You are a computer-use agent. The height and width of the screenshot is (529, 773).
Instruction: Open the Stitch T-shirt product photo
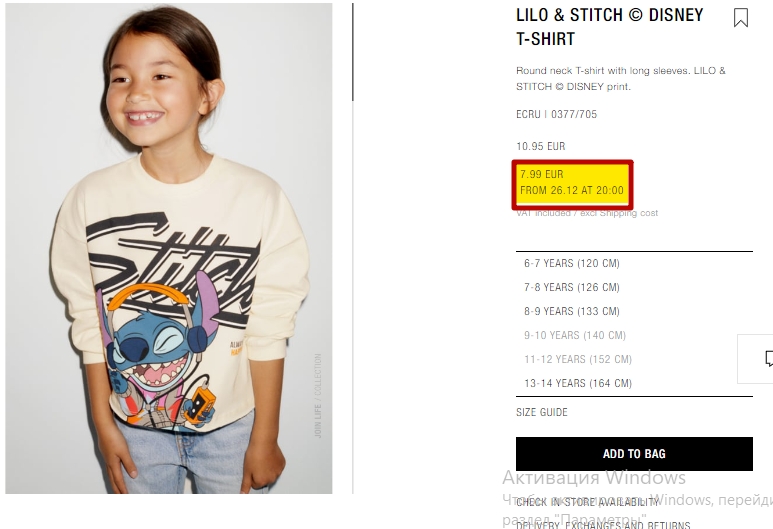pos(169,248)
